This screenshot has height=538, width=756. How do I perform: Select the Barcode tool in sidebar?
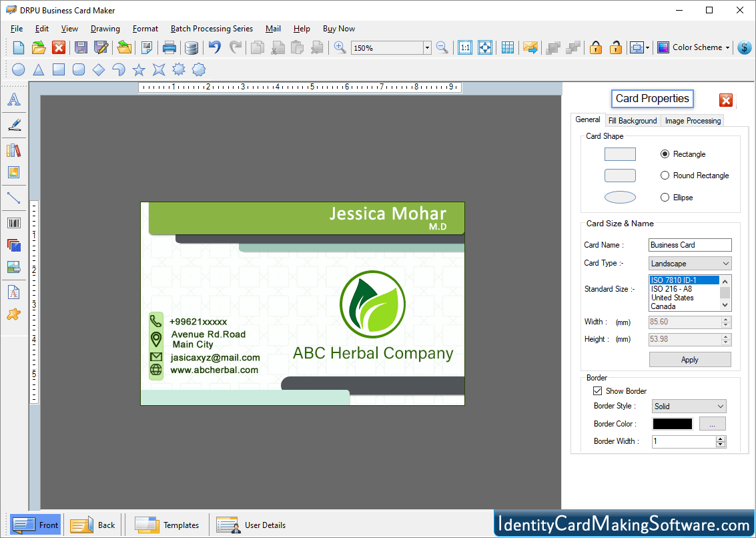click(x=14, y=223)
